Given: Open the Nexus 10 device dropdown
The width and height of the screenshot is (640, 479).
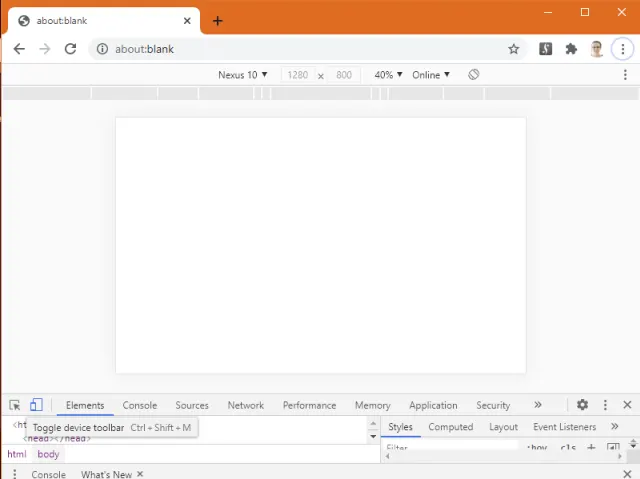Looking at the screenshot, I should point(243,75).
